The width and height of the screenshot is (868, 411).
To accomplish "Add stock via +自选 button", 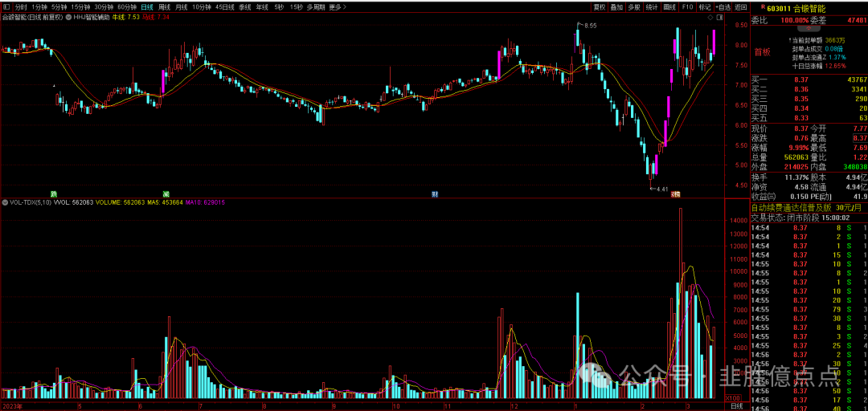I will click(x=723, y=8).
